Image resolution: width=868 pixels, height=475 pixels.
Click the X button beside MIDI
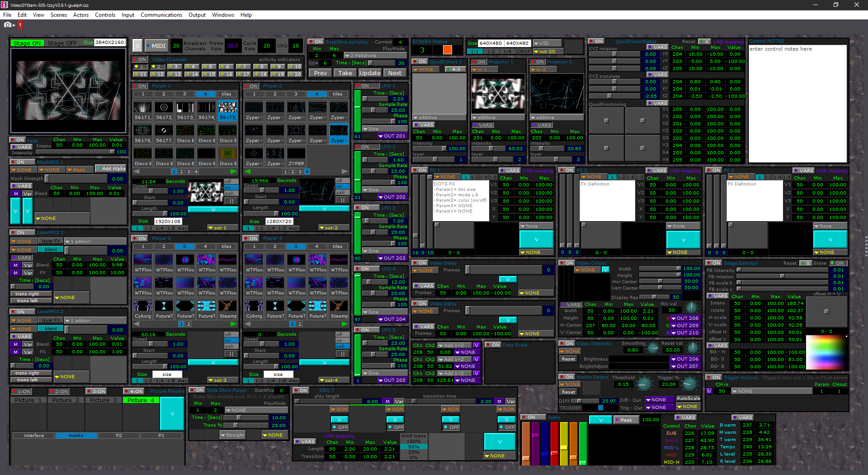pyautogui.click(x=138, y=46)
